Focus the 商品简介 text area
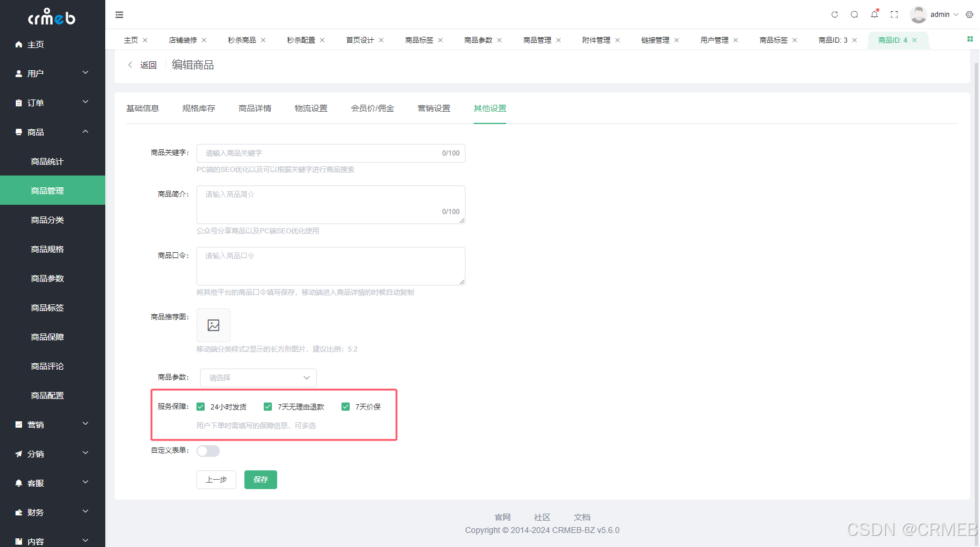The image size is (980, 547). point(331,205)
